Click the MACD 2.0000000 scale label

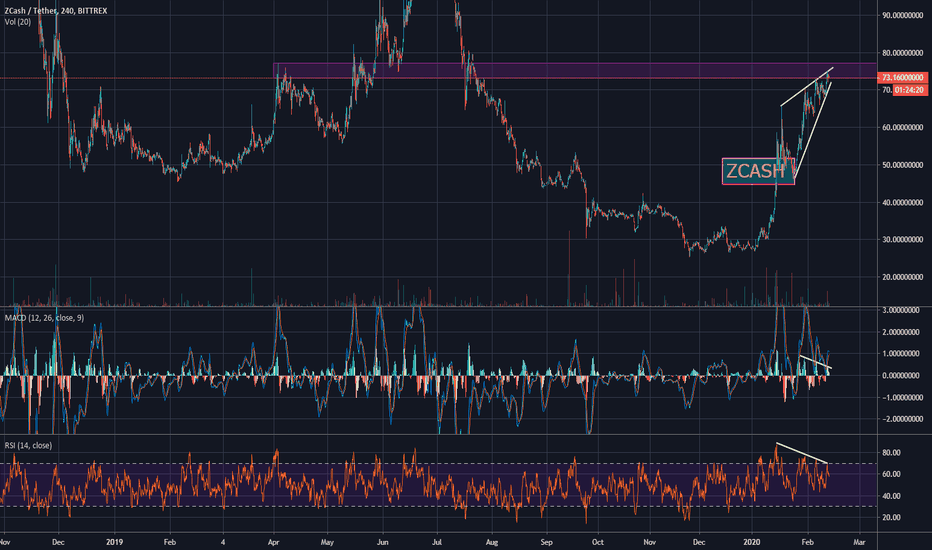(x=902, y=332)
